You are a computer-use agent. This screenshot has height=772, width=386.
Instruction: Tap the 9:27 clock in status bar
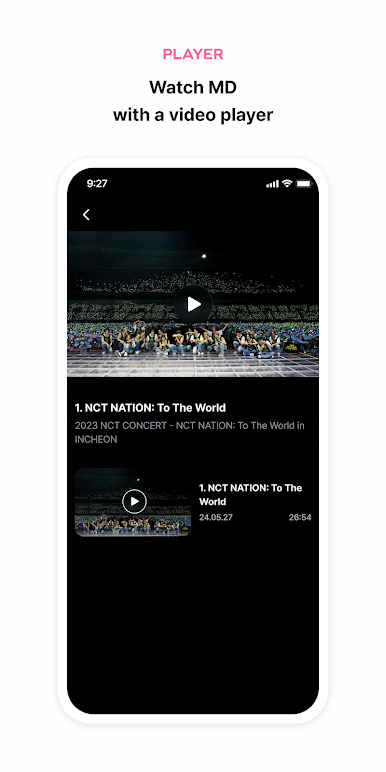point(97,184)
